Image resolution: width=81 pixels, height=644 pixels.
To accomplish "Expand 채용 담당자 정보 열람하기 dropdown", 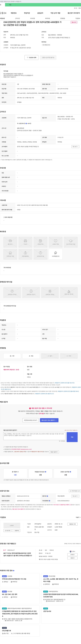I will [x=49, y=420].
